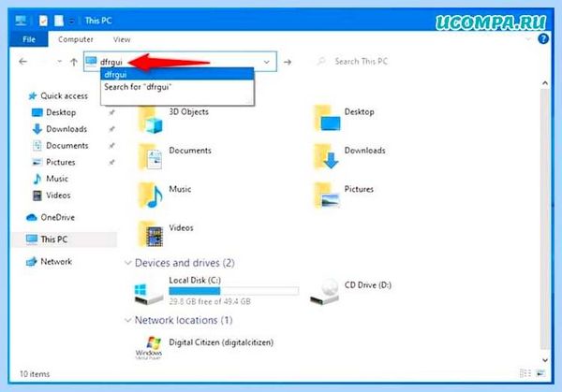This screenshot has width=562, height=392.
Task: Click the Local Disk (C:) usage bar
Action: pos(233,291)
